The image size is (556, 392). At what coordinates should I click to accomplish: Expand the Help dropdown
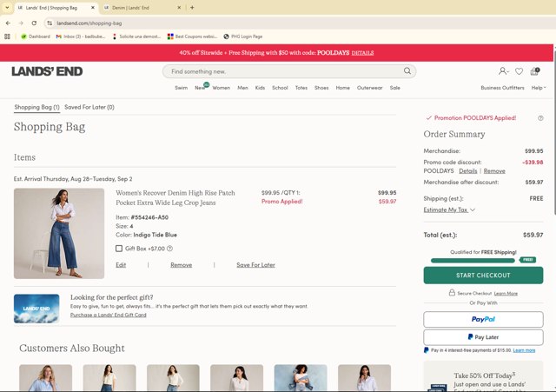539,88
